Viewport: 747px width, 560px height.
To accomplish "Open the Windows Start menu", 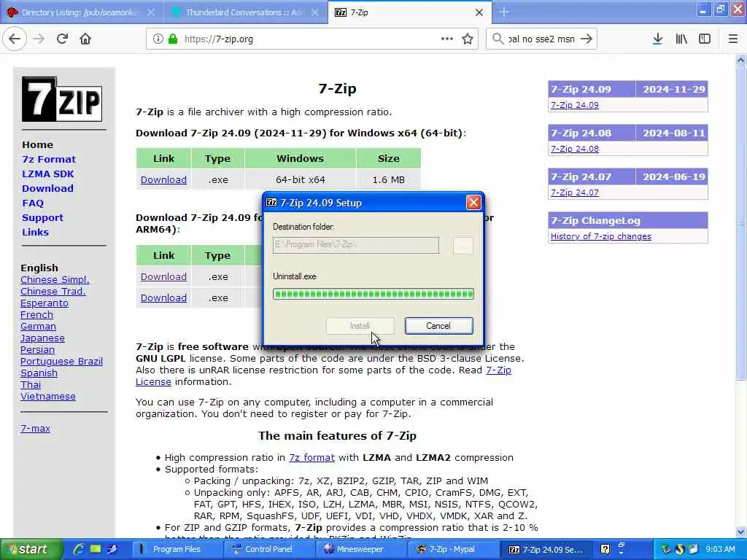I will pyautogui.click(x=31, y=549).
